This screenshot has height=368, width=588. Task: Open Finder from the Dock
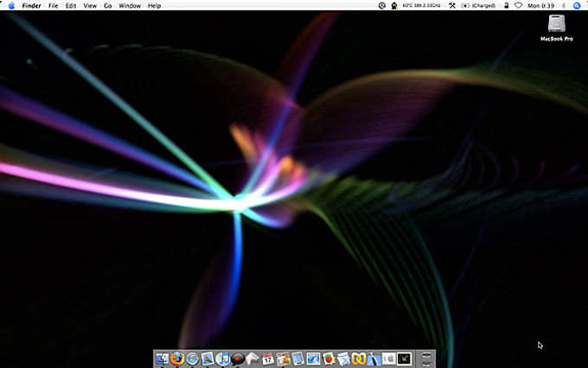[163, 359]
